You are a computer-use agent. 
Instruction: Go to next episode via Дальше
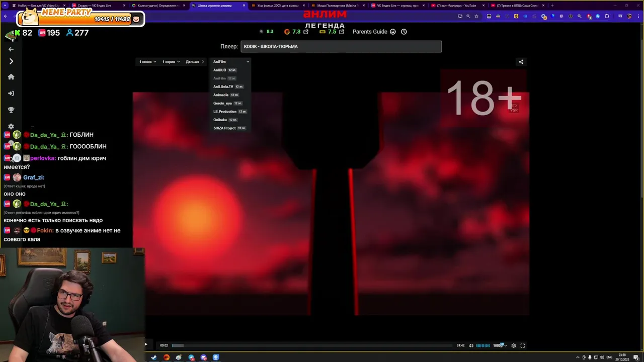195,62
